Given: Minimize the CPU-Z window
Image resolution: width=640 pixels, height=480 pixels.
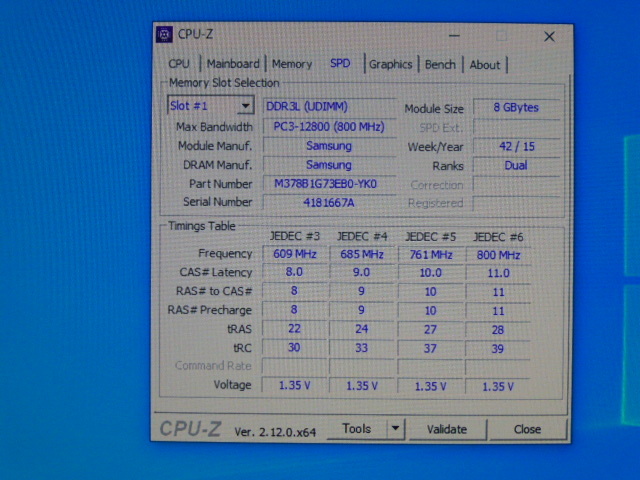Looking at the screenshot, I should pos(454,36).
